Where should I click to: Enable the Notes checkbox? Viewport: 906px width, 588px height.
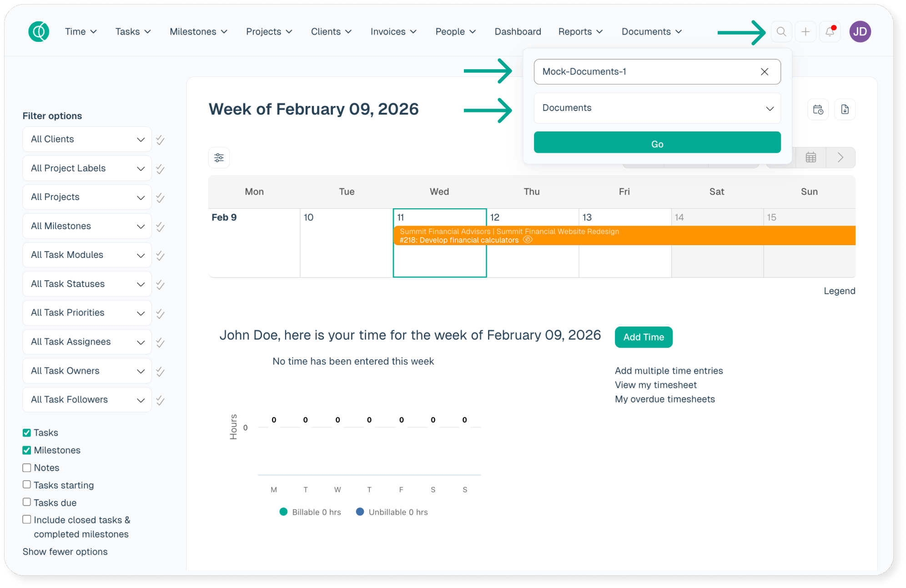pyautogui.click(x=27, y=467)
